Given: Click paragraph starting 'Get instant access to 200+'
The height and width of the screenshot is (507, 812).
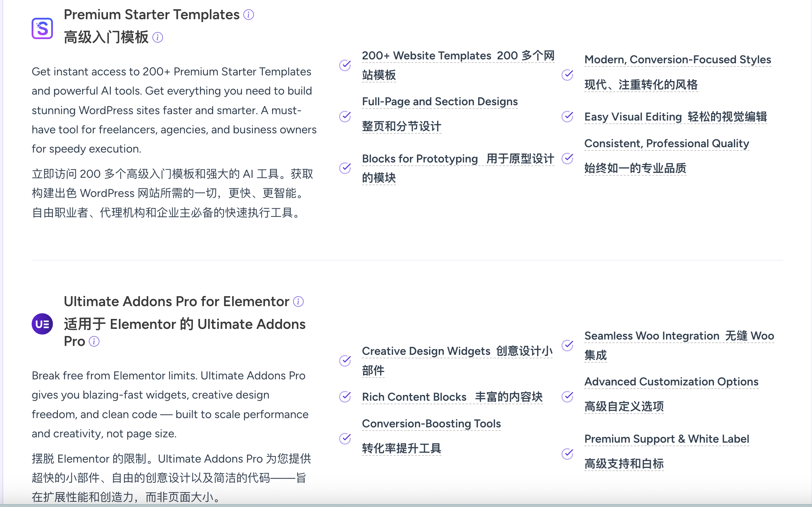Looking at the screenshot, I should pyautogui.click(x=174, y=110).
